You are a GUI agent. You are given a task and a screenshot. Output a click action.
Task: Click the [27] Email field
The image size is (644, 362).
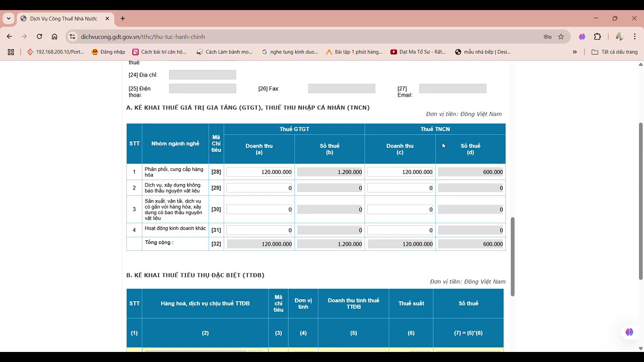point(453,88)
